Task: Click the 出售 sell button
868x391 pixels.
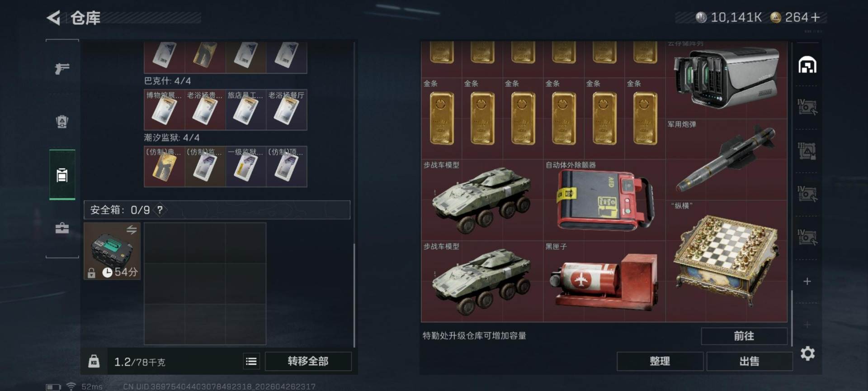Action: (x=749, y=361)
